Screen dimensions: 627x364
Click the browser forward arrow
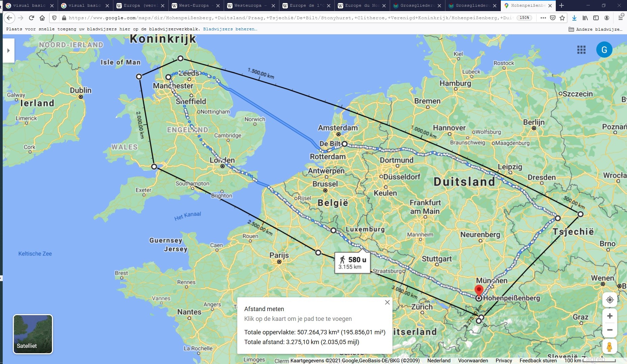(21, 18)
